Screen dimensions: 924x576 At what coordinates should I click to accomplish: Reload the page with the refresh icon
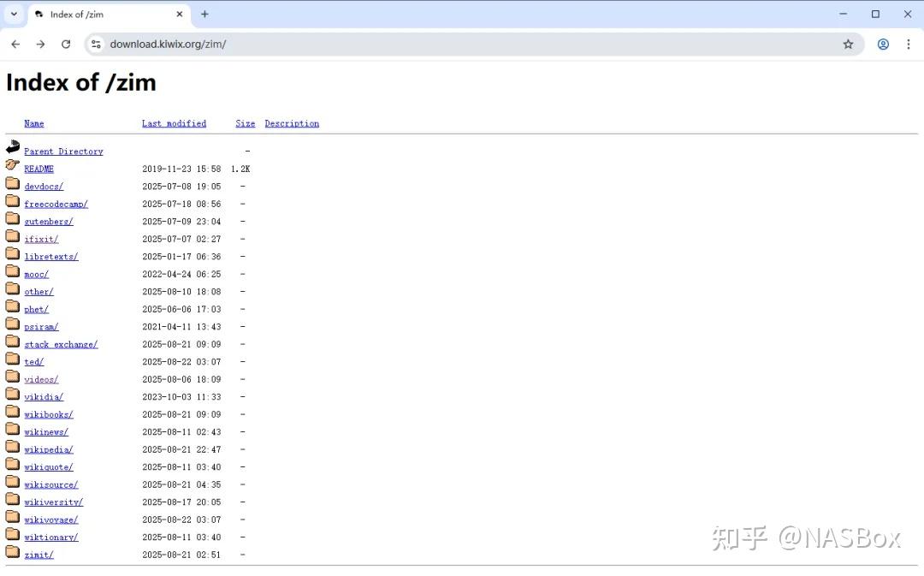pos(66,45)
